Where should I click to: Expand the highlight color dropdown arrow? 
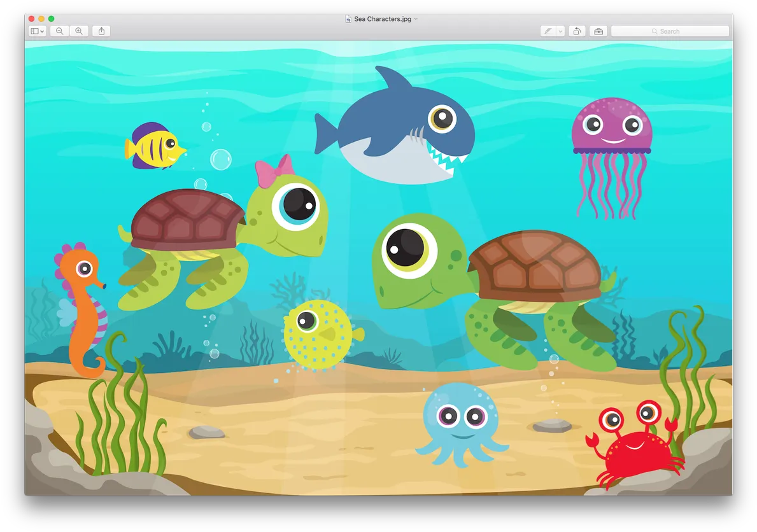pos(560,31)
